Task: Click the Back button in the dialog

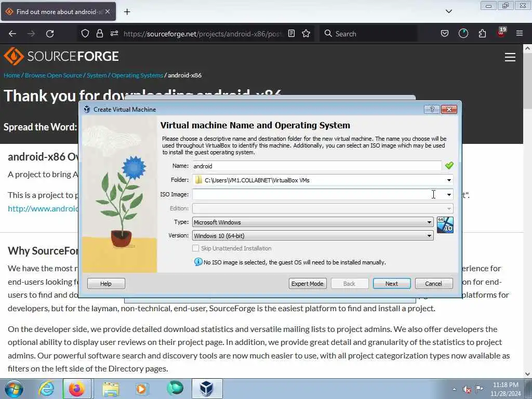Action: click(350, 283)
